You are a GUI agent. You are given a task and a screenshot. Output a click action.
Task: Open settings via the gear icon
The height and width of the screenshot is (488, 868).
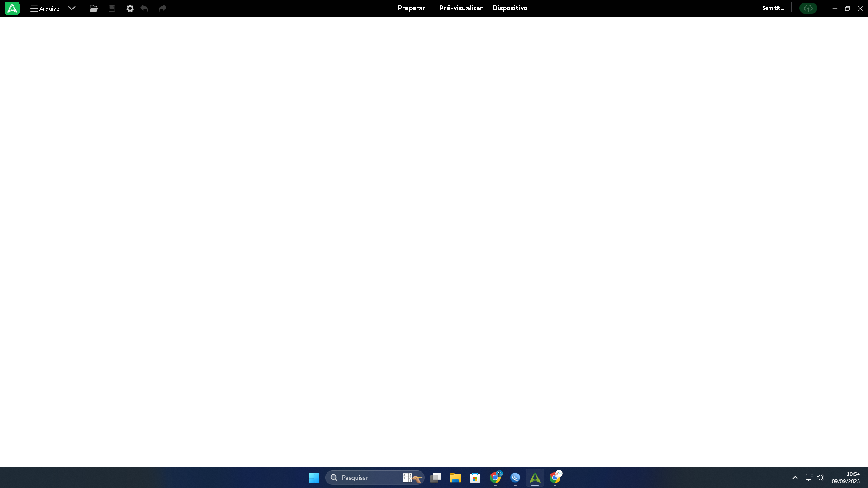click(130, 8)
